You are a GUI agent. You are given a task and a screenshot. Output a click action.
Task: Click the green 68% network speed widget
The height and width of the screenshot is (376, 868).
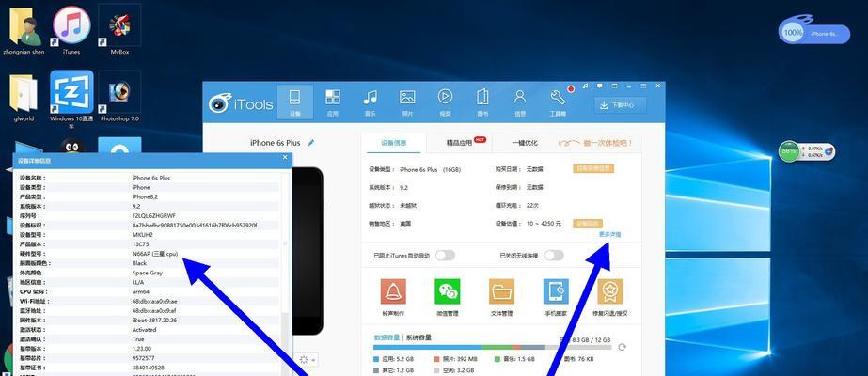pyautogui.click(x=806, y=151)
